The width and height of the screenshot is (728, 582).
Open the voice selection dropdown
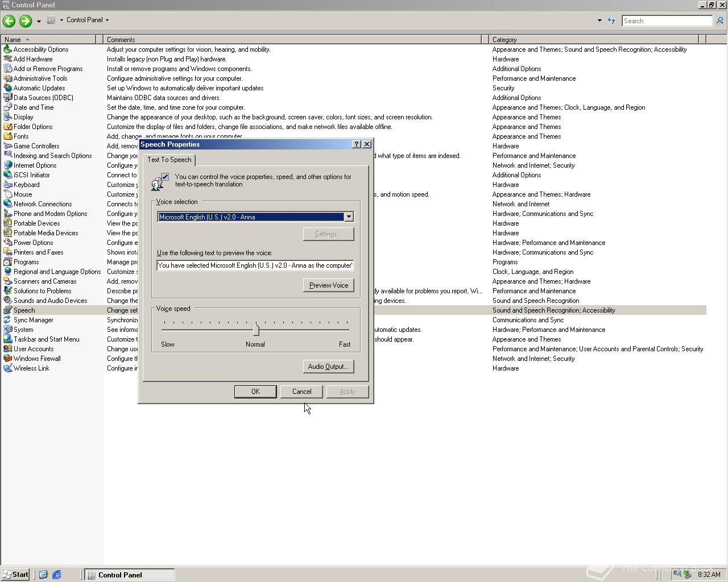[x=349, y=217]
